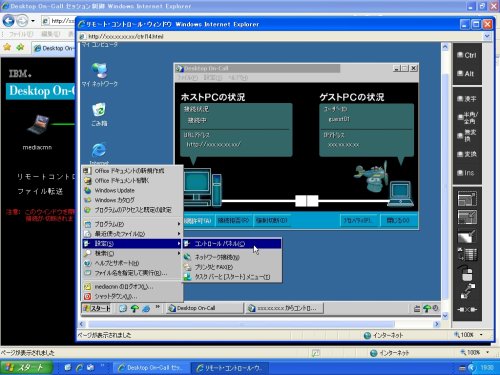Click the green umbrella icon in the remote system tray
500x375 pixels.
pos(427,308)
